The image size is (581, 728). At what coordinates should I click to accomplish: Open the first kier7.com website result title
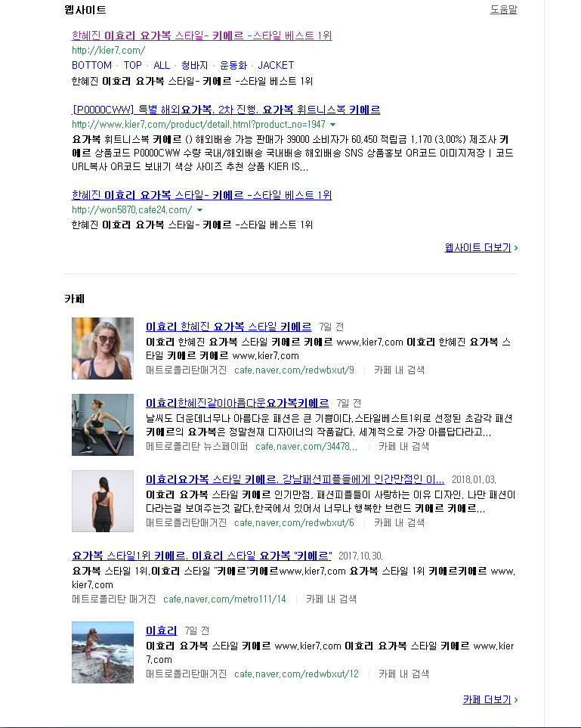pos(202,36)
